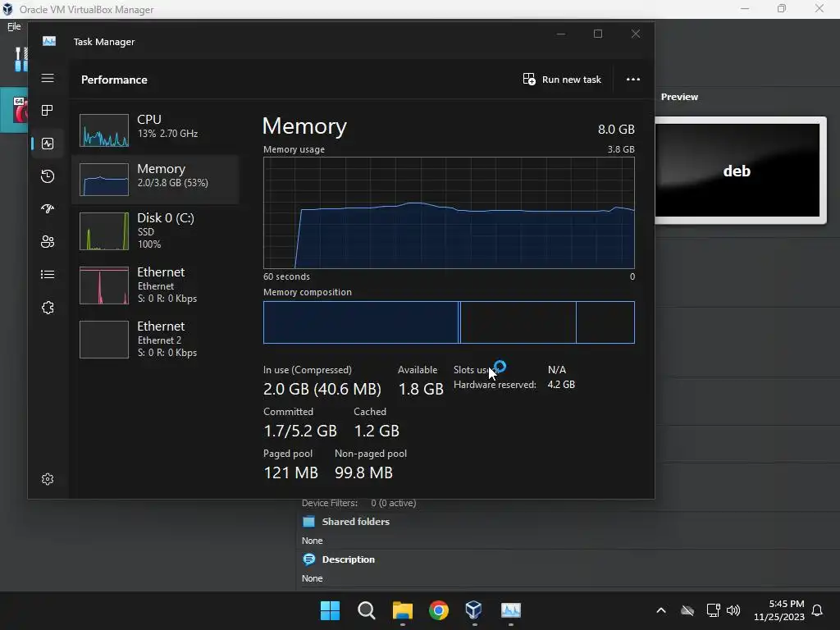Click the Memory usage graph
The image size is (840, 630).
[x=449, y=212]
